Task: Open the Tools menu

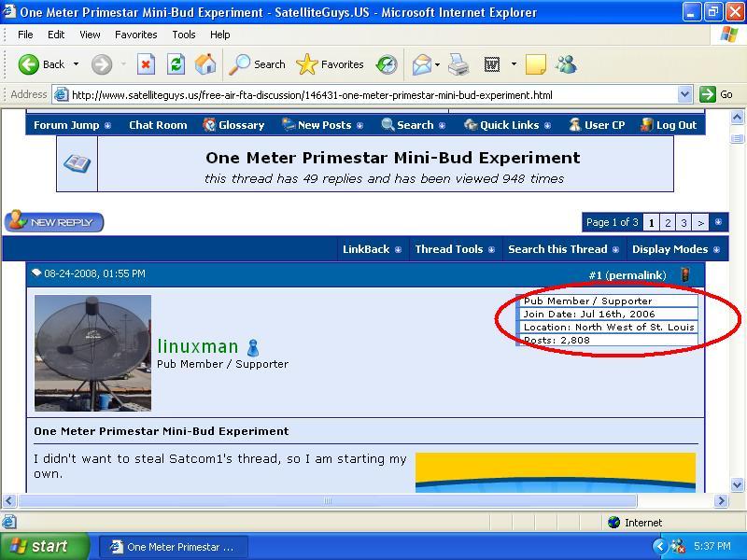Action: [x=184, y=35]
